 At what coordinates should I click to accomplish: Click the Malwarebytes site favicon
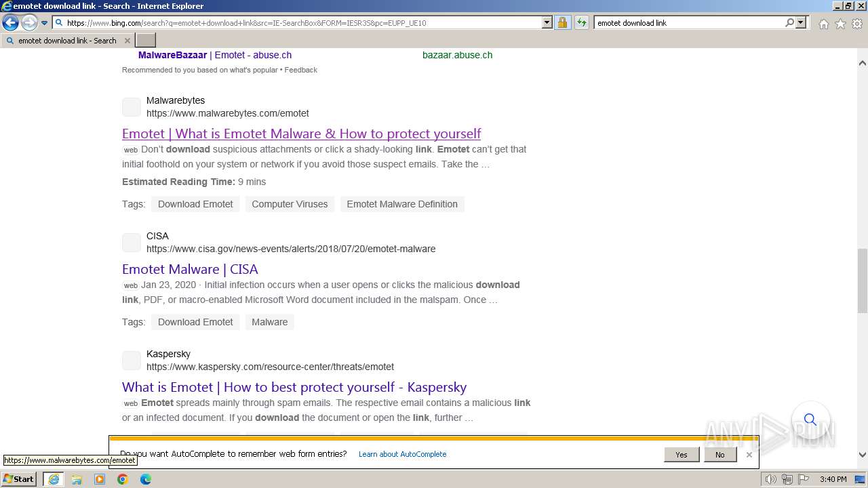[132, 107]
